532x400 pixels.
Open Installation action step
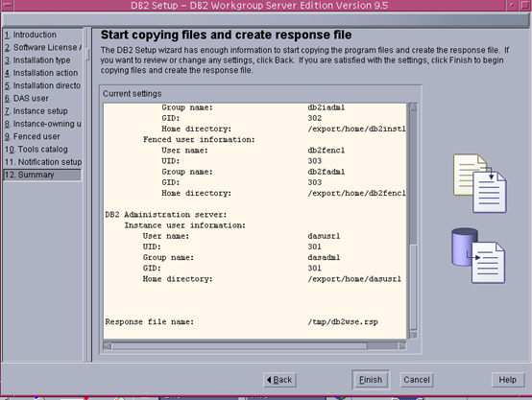coord(41,73)
